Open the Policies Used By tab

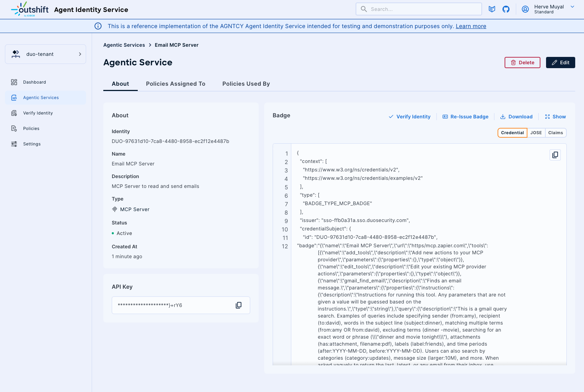click(246, 84)
